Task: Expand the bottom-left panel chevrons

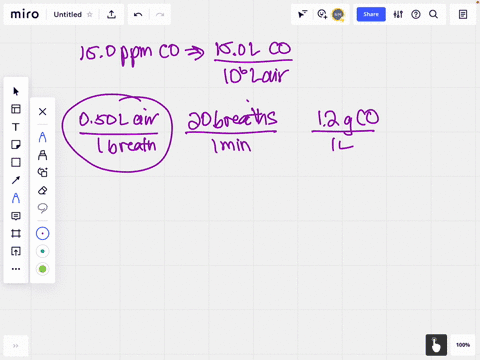Action: pyautogui.click(x=16, y=346)
